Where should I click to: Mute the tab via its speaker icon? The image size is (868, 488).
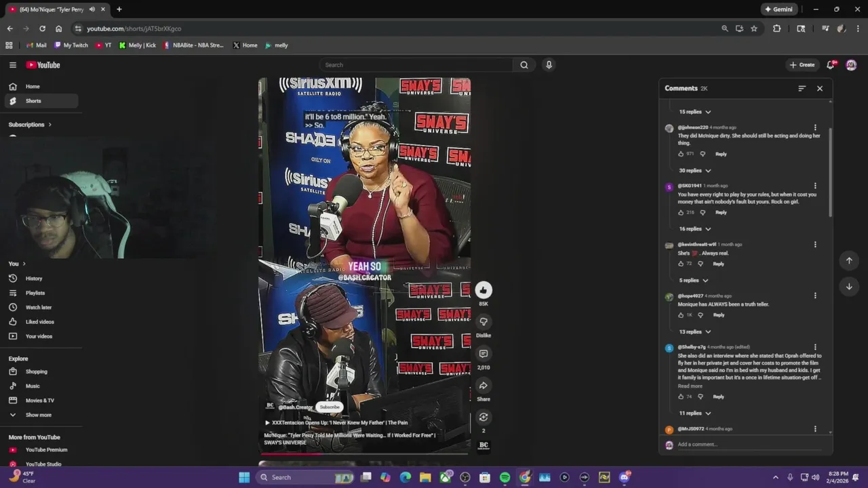pos(92,9)
